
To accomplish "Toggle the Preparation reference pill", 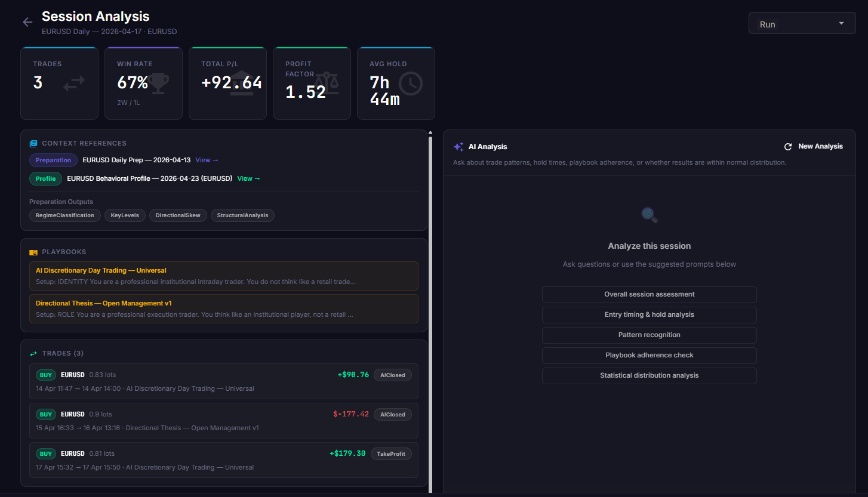I will pos(53,160).
